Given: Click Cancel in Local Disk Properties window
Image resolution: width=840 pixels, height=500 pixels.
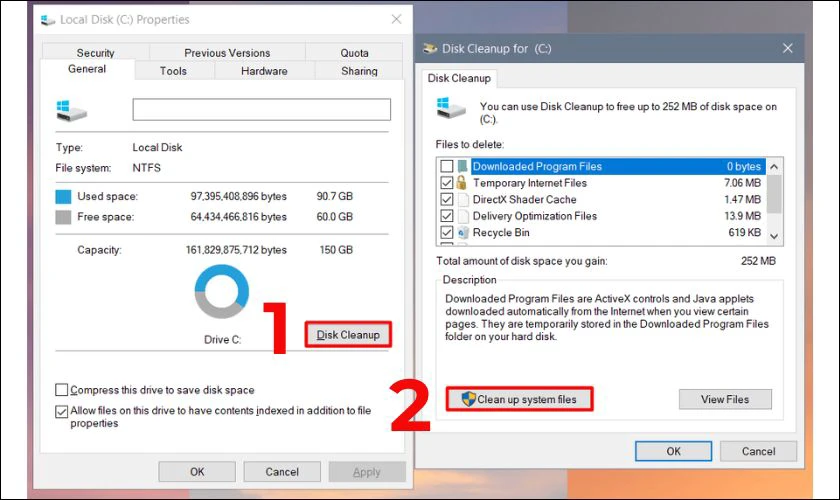Looking at the screenshot, I should click(282, 472).
